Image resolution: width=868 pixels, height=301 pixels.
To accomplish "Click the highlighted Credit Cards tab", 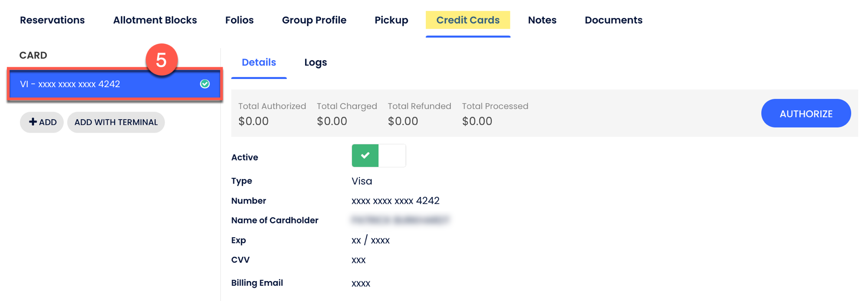I will [x=468, y=20].
